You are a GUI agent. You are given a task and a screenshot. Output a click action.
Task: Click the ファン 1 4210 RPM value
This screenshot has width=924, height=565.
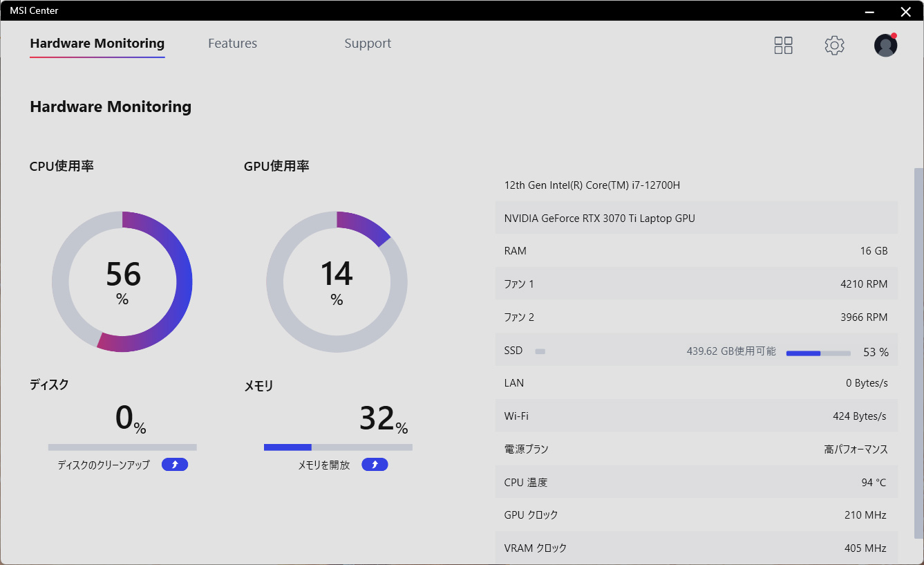864,284
